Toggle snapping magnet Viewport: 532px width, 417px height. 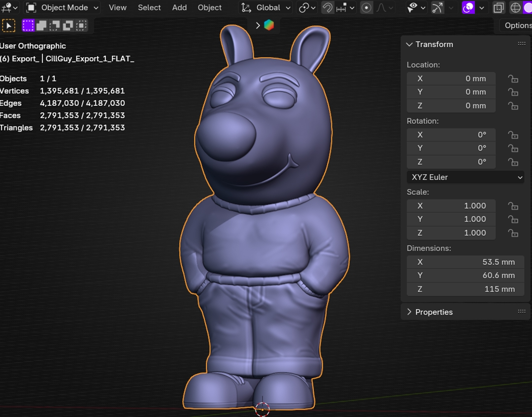click(x=327, y=7)
